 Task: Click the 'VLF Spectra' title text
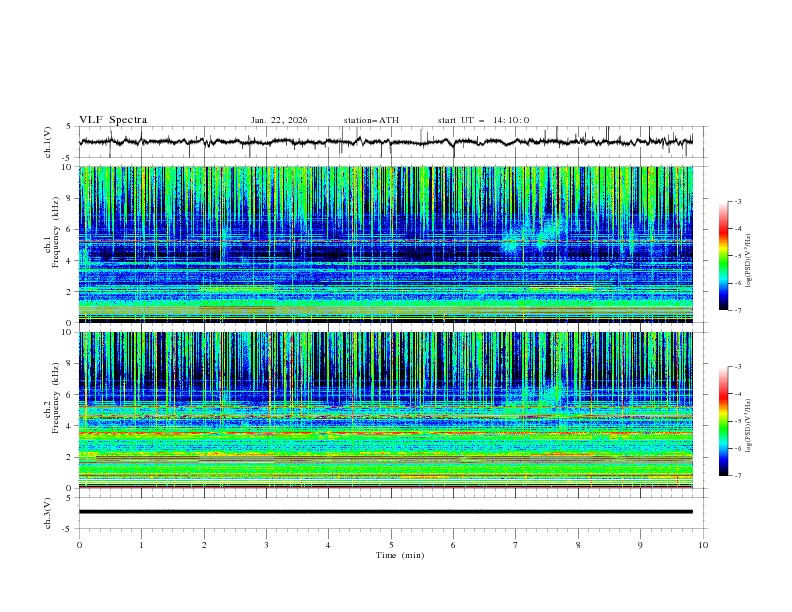113,120
